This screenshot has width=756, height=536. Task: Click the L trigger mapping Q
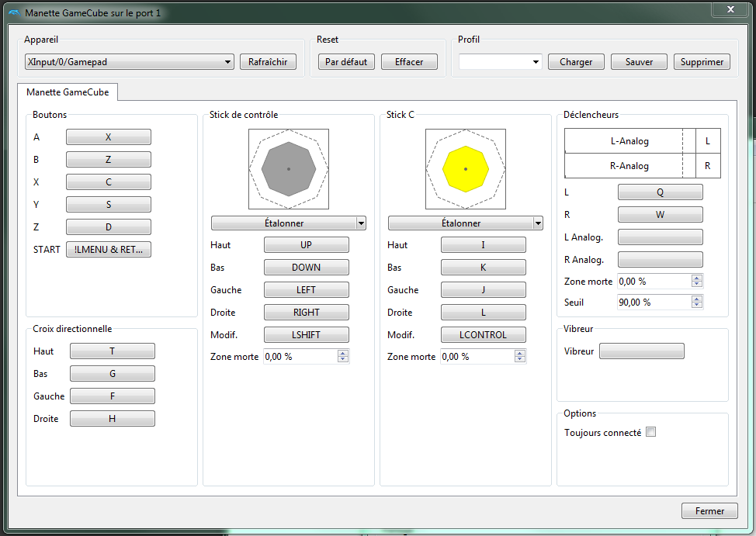(660, 192)
